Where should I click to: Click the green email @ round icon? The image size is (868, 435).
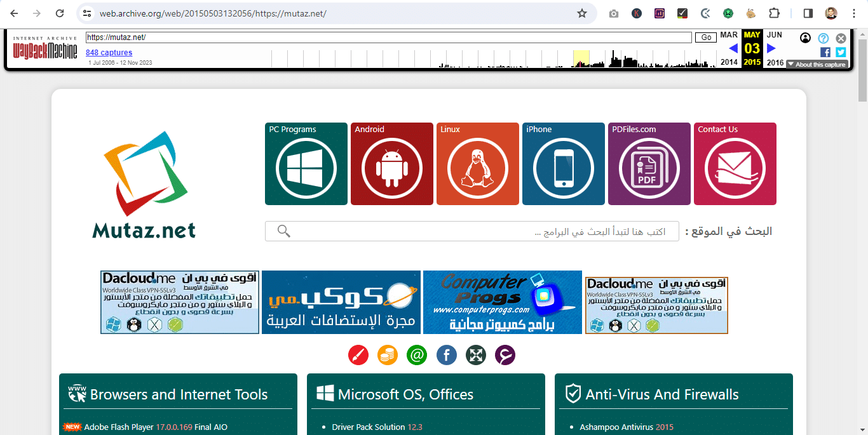pos(417,355)
